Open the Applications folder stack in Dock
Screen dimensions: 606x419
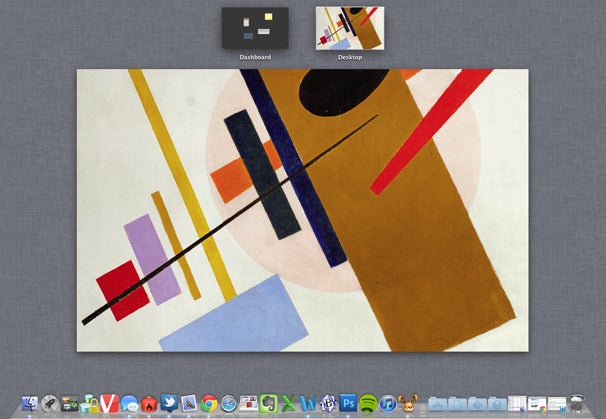point(437,404)
